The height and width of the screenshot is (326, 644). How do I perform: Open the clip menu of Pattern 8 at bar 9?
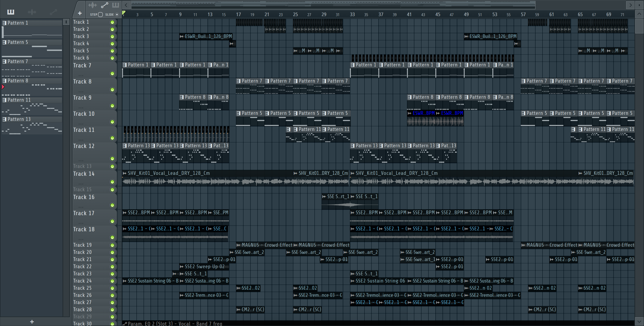point(182,97)
